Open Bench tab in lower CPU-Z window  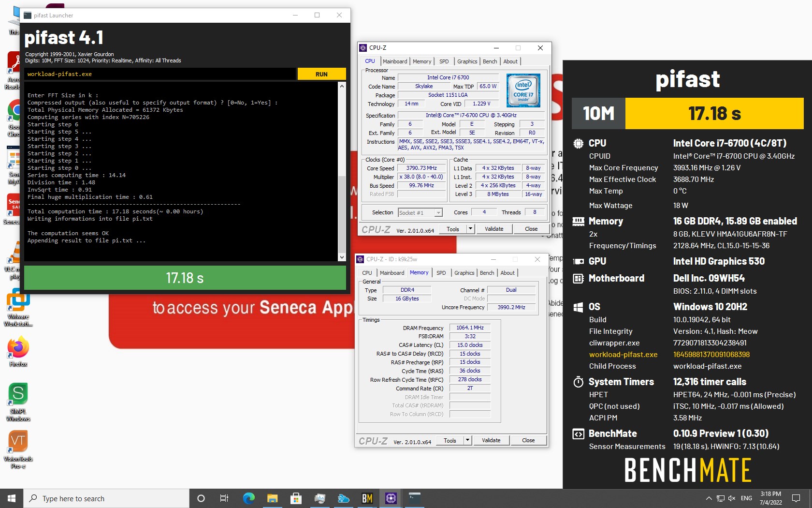[487, 273]
